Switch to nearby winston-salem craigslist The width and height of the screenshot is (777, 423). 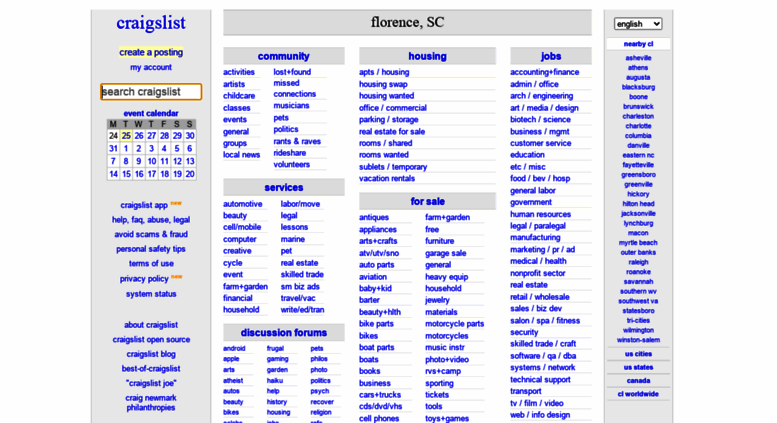(x=638, y=340)
